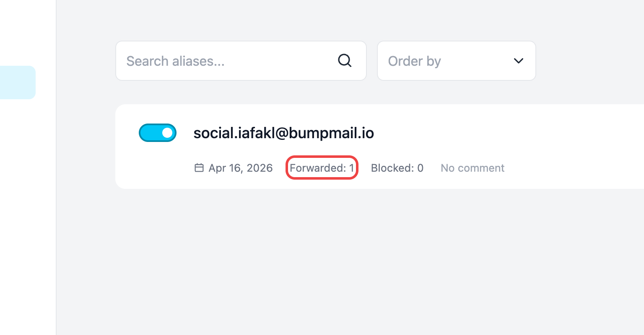644x335 pixels.
Task: Click the Blocked: 0 counter
Action: (397, 168)
